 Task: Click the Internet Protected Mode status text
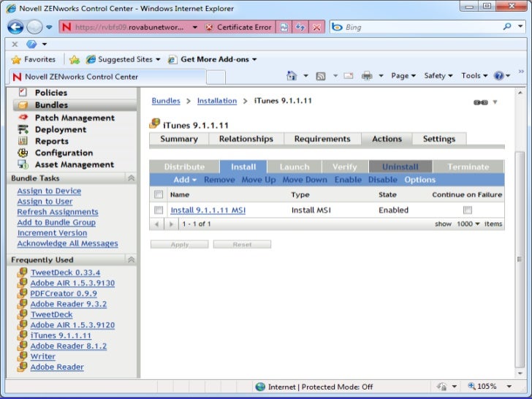(x=320, y=387)
